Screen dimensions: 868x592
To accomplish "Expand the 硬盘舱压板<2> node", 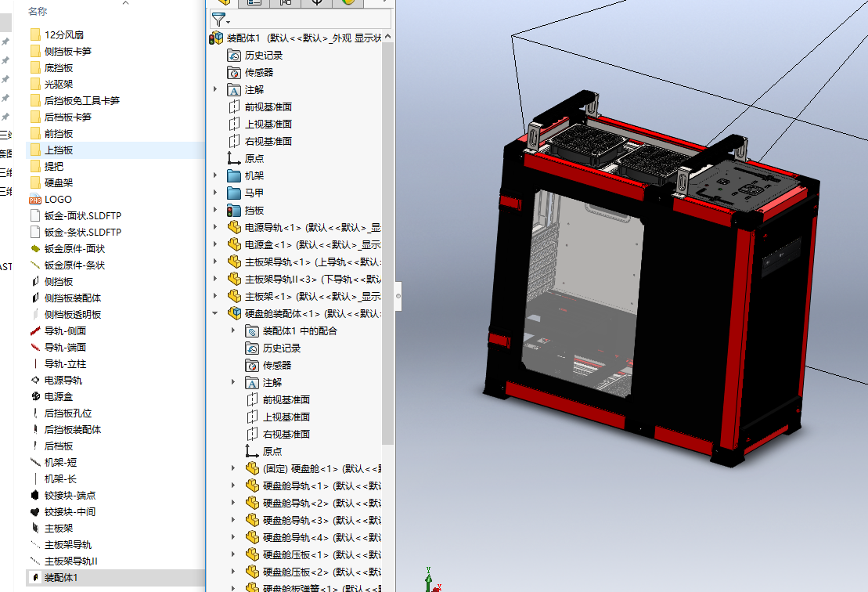I will (233, 571).
